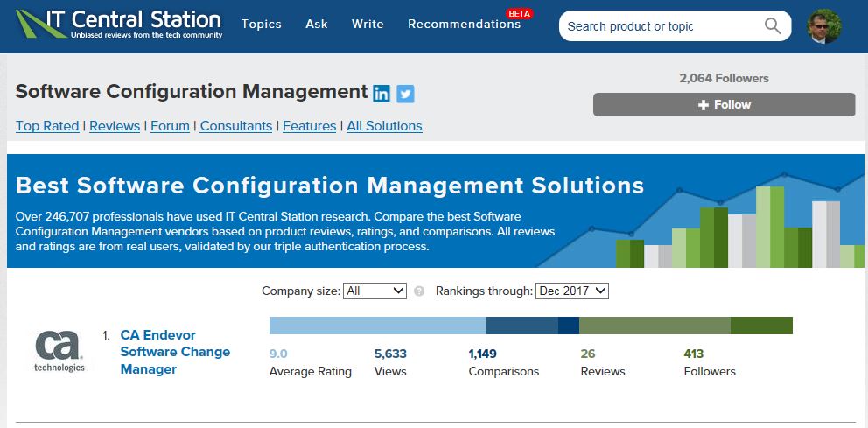Go to the Reviews link
Screen dimensions: 868x428
pos(115,126)
